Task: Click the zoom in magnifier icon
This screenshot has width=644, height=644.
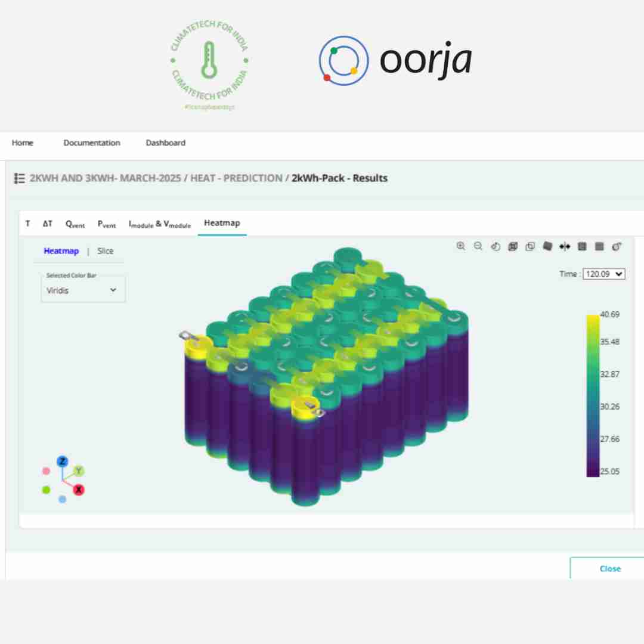Action: pyautogui.click(x=460, y=246)
